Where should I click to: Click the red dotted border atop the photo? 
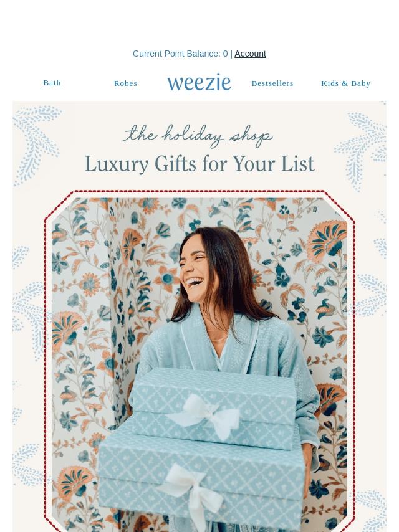coord(199,192)
